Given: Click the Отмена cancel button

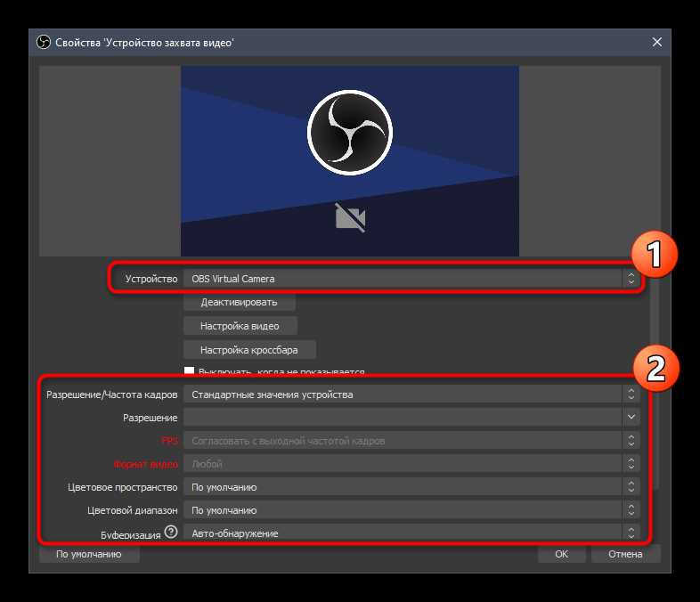Looking at the screenshot, I should point(625,554).
